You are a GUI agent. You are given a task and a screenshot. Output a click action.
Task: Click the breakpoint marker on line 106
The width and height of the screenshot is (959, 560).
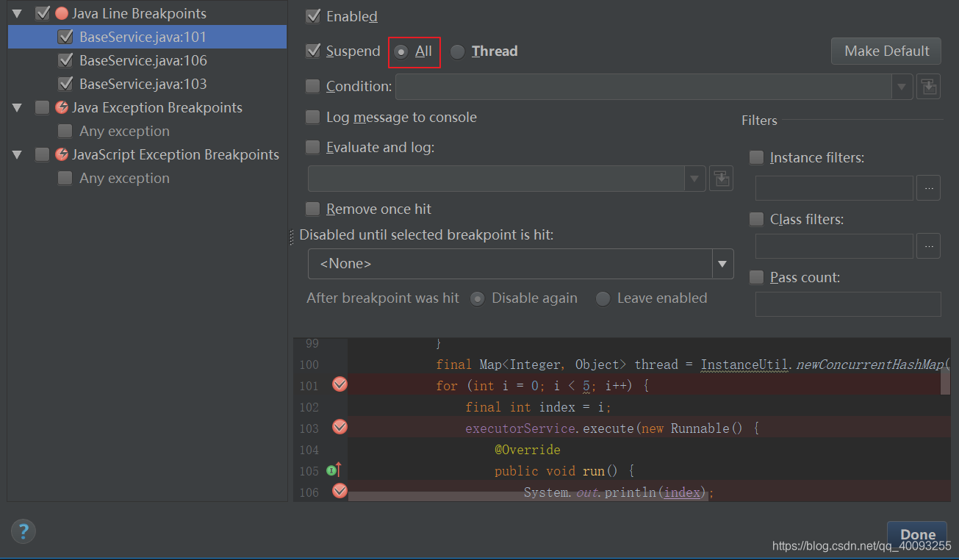click(x=340, y=491)
